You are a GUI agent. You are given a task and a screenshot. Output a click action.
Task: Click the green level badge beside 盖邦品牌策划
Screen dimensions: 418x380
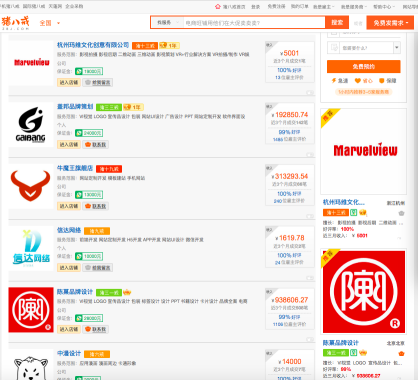(109, 107)
